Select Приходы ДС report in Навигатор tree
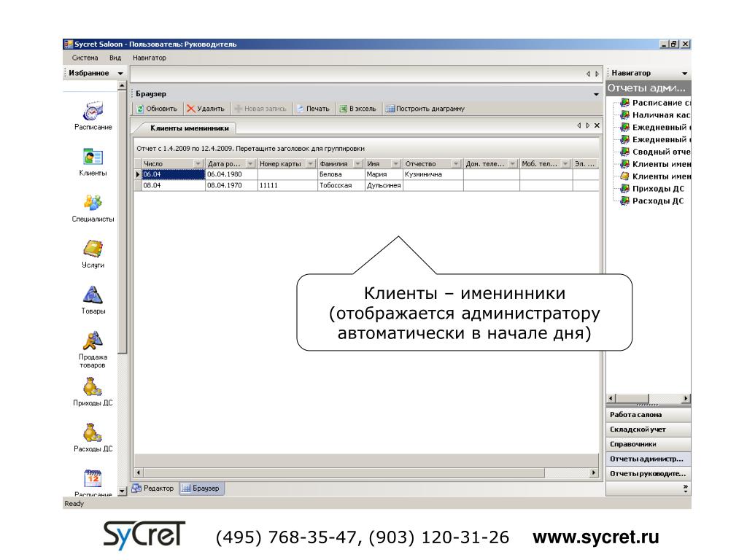Viewport: 747px width, 560px height. click(652, 189)
